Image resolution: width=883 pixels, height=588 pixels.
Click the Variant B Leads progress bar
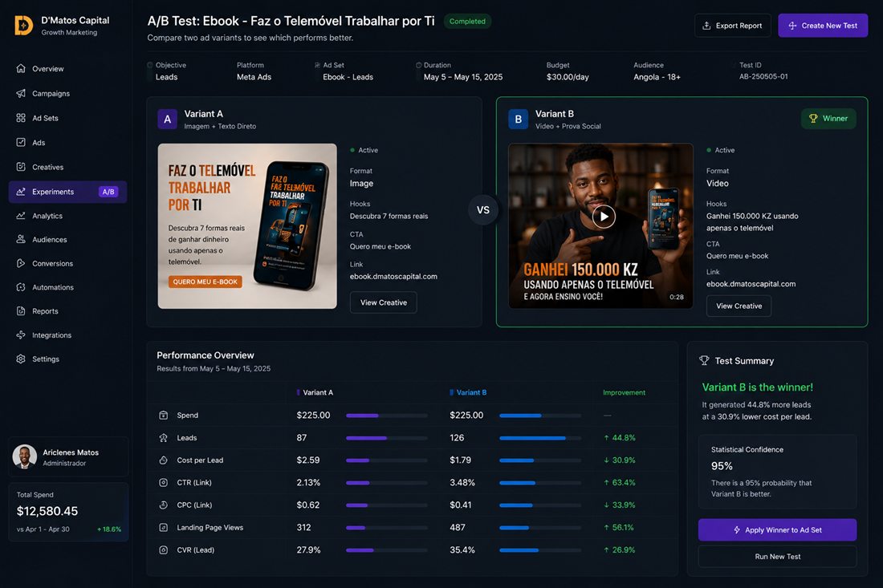(540, 438)
